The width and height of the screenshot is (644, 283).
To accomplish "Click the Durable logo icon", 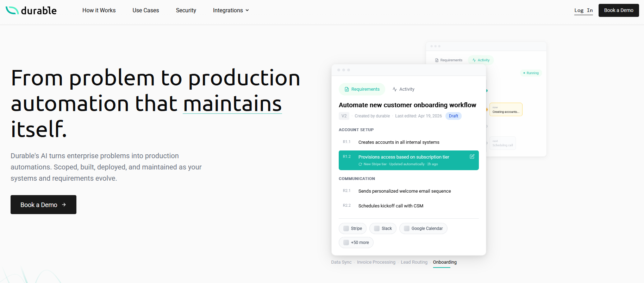I will 12,11.
